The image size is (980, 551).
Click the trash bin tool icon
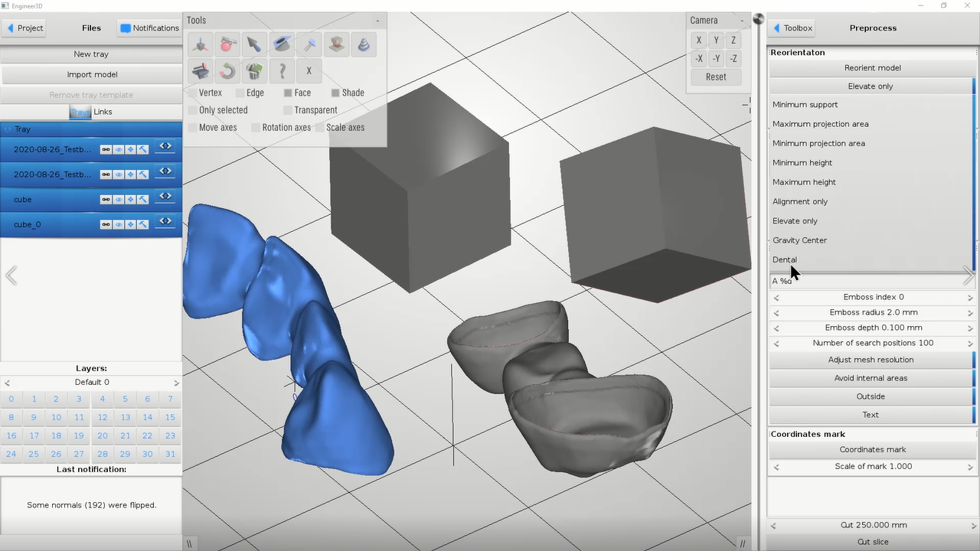254,71
